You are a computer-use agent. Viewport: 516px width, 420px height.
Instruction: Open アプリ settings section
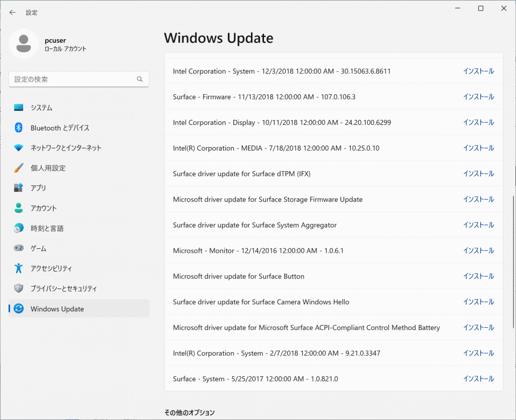(79, 188)
